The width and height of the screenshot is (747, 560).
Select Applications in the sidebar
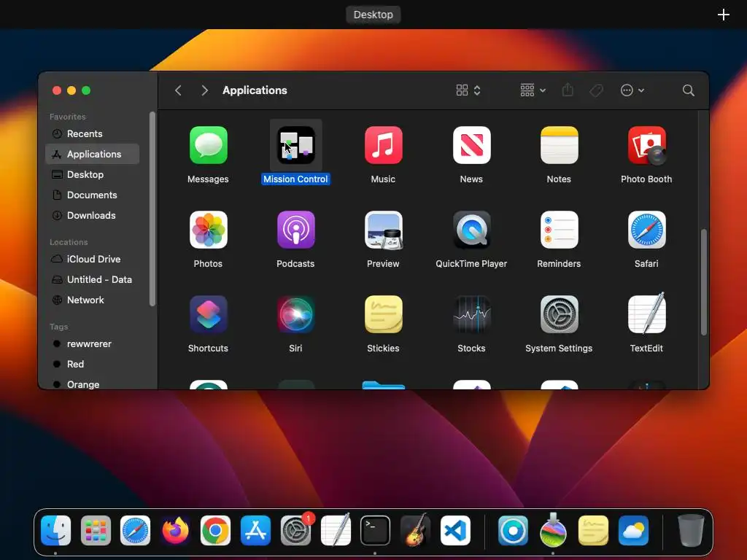click(x=93, y=155)
